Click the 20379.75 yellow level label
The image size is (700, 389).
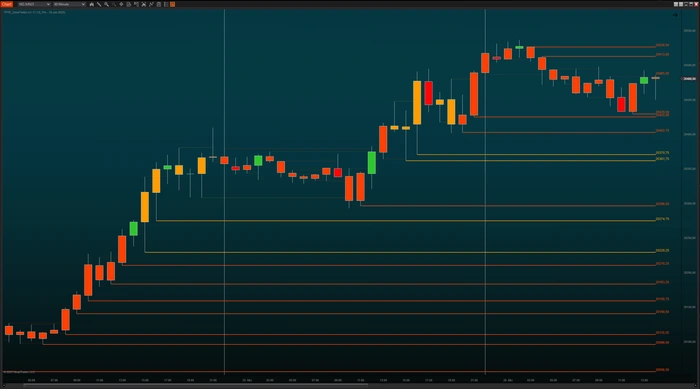pos(662,153)
